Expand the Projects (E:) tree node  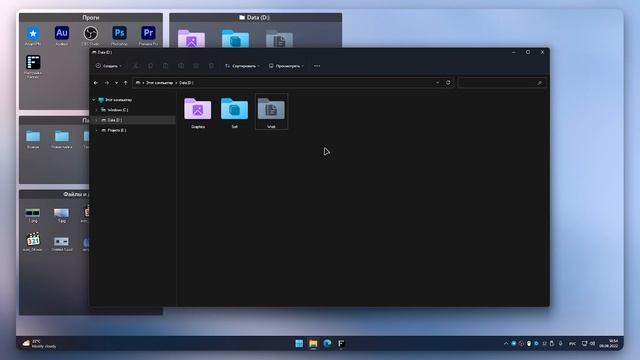point(97,130)
